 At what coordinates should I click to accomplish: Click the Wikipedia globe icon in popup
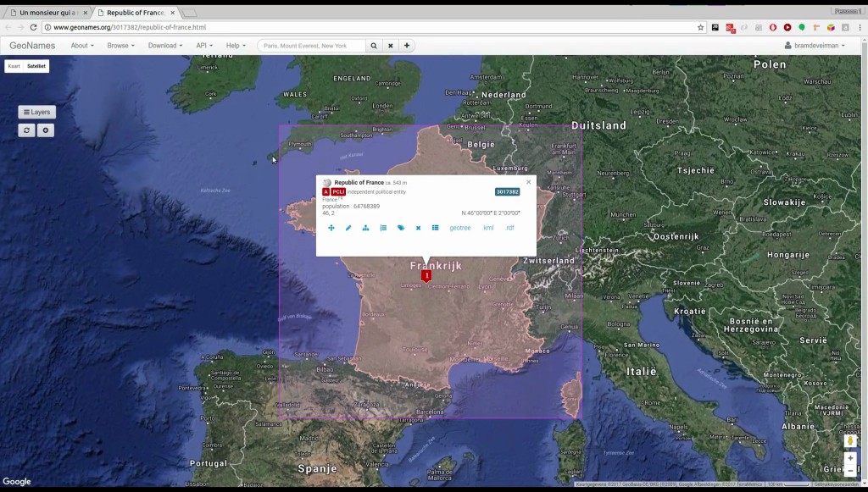click(326, 182)
